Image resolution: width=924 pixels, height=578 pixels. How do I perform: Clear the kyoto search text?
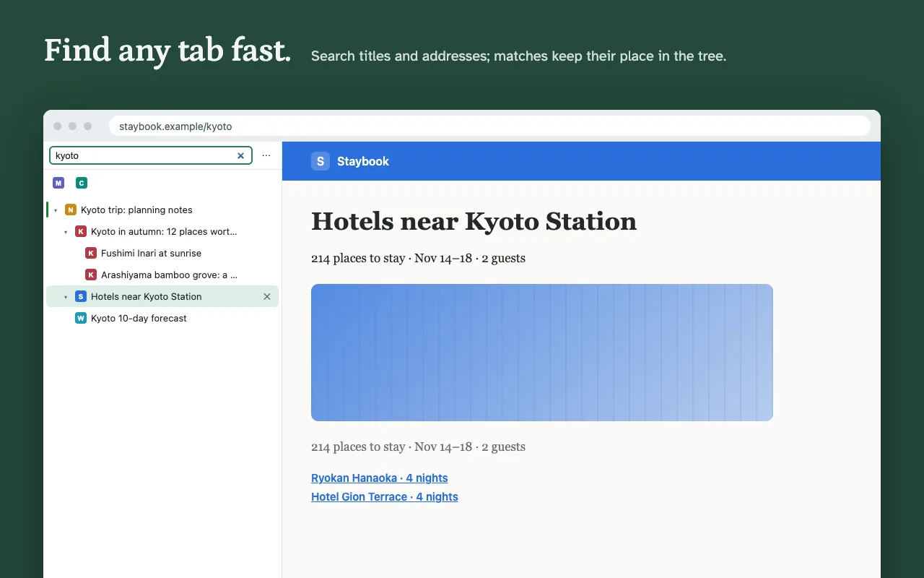coord(241,155)
